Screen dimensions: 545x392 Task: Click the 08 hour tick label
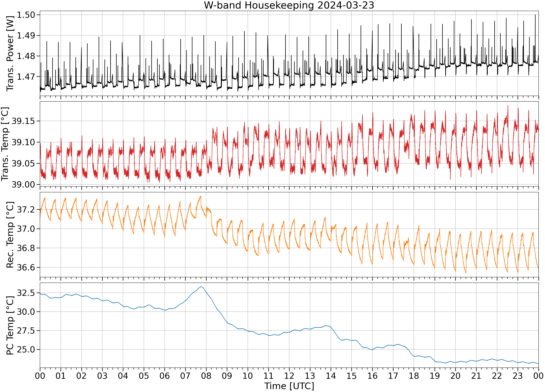pos(206,376)
